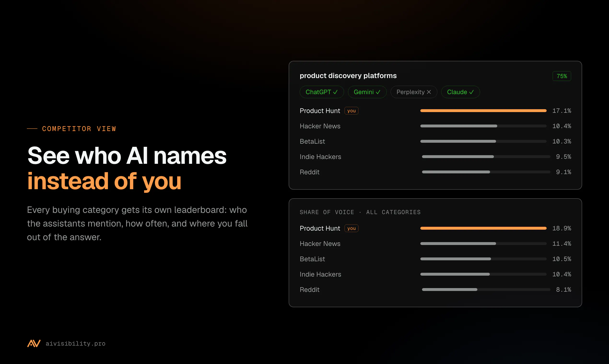
Task: Click the Hacker News 11.4% bar
Action: pos(483,244)
